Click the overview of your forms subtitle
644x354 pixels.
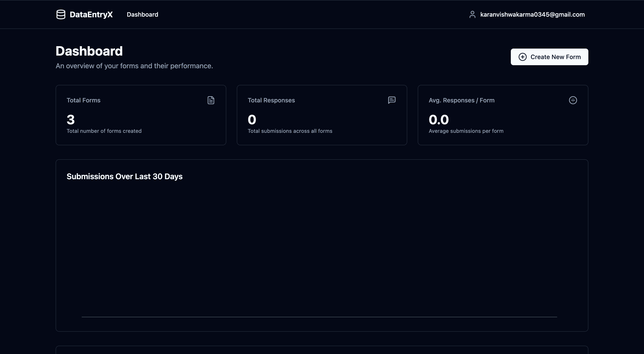[134, 66]
